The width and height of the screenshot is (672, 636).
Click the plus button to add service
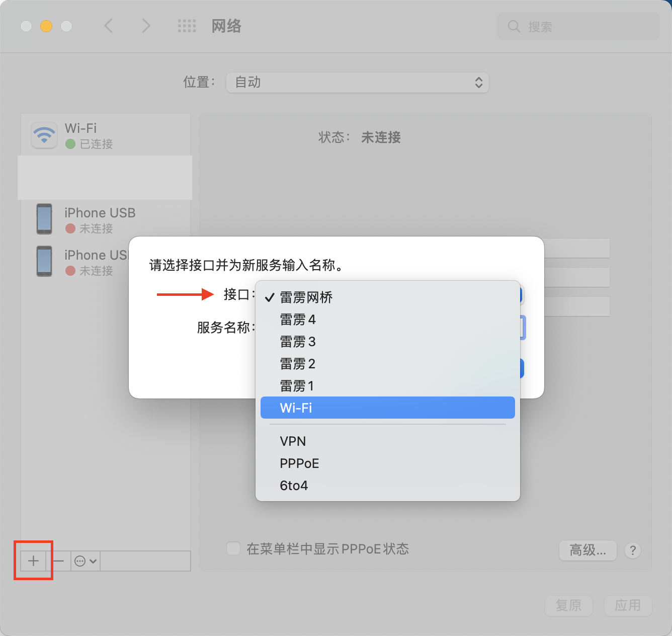click(33, 561)
